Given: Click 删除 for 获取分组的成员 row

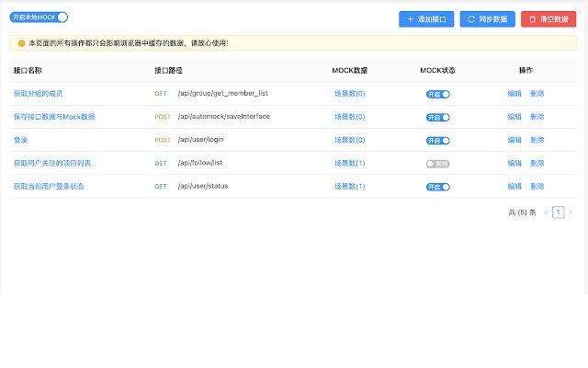Looking at the screenshot, I should (x=537, y=94).
